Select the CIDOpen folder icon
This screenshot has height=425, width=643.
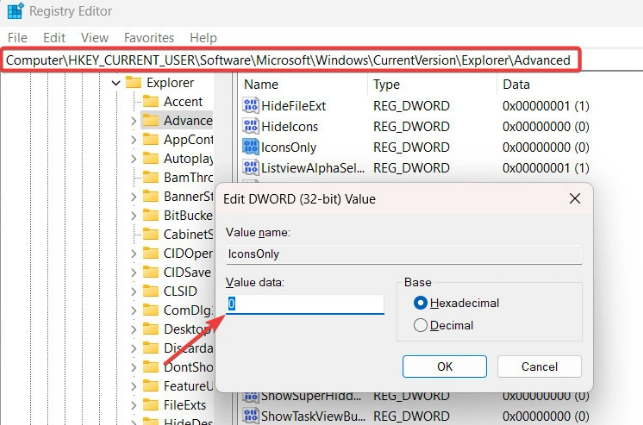(150, 253)
